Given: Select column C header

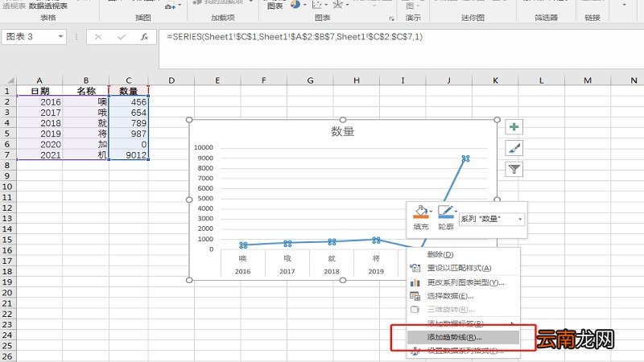Looking at the screenshot, I should (129, 80).
